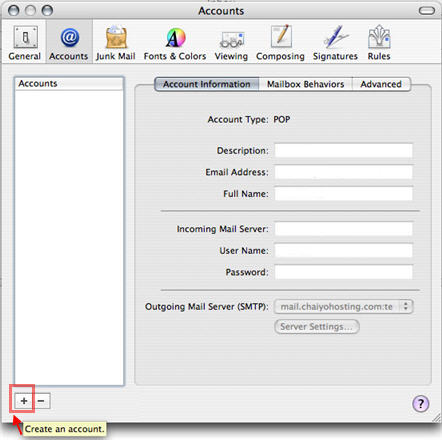442x440 pixels.
Task: Select the Account Information tab
Action: [207, 84]
